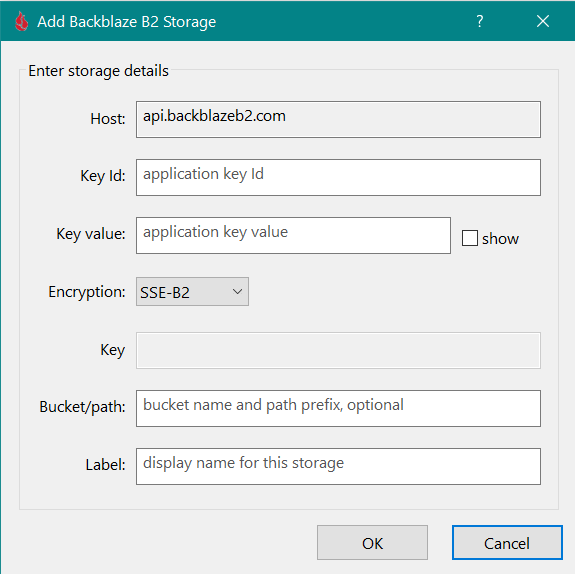
Task: Enable the show key value checkbox
Action: (470, 238)
